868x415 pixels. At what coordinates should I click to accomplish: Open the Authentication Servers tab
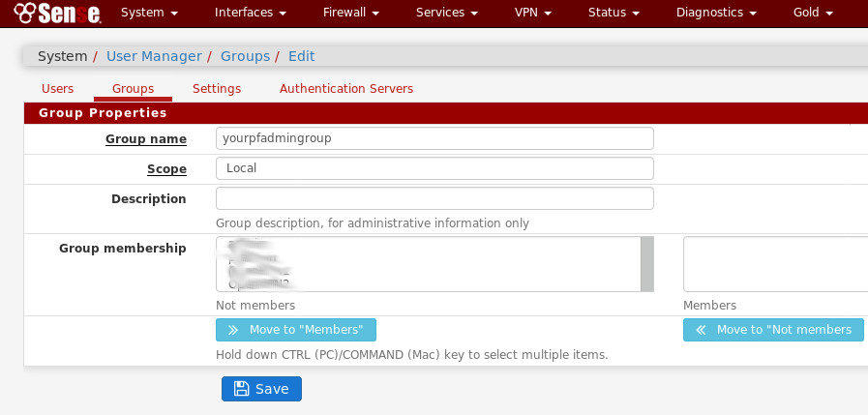(346, 89)
